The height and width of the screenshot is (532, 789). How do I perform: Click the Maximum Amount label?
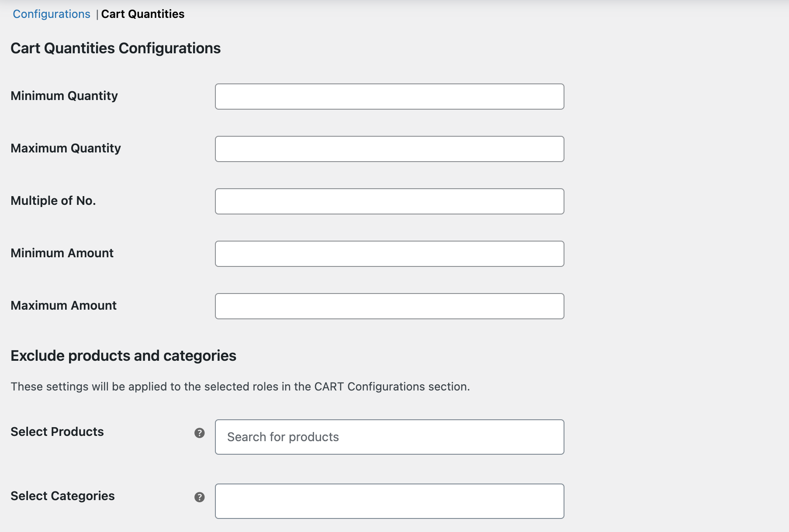pyautogui.click(x=63, y=305)
